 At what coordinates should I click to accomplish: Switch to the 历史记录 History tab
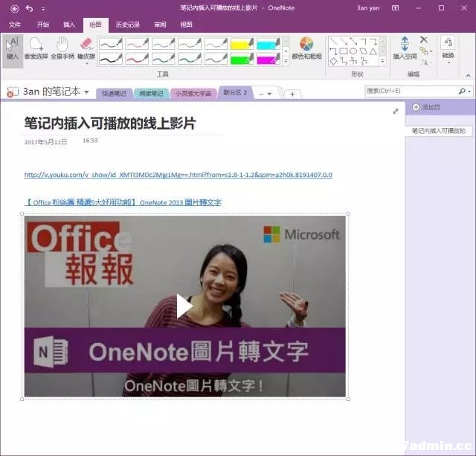click(x=127, y=25)
